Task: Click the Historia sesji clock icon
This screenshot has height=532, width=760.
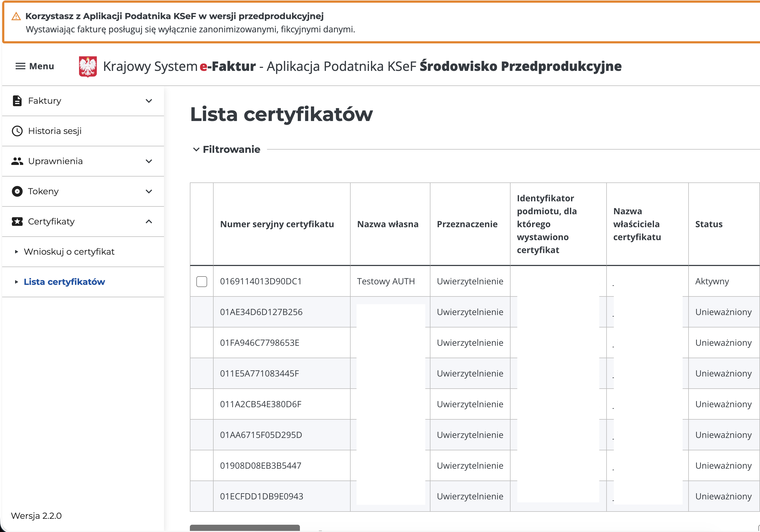Action: (x=17, y=131)
